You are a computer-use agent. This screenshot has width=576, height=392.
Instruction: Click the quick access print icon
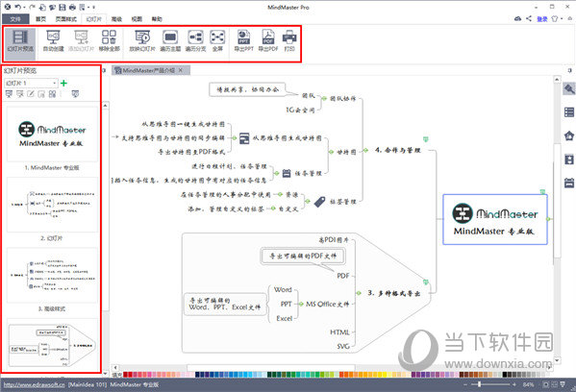coord(72,7)
